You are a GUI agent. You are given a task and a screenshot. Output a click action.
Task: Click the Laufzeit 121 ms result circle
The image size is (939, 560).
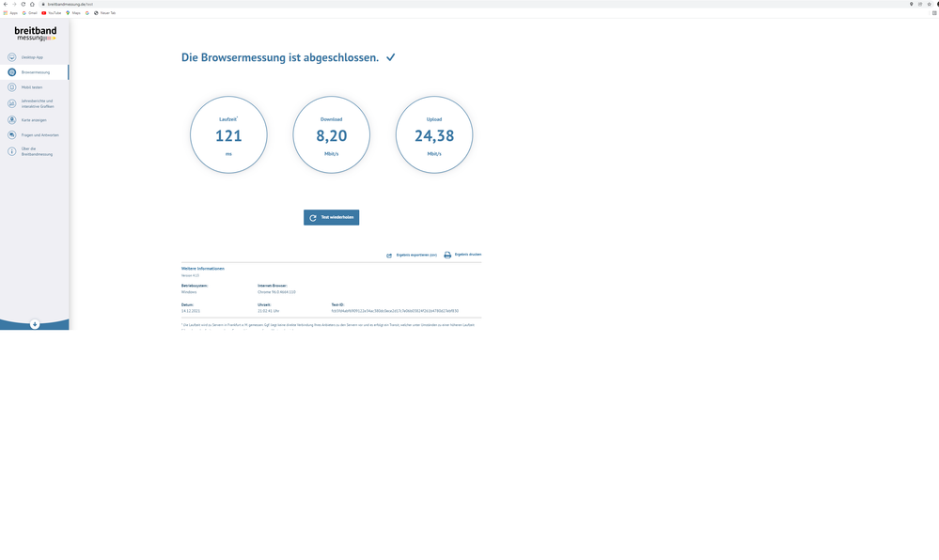tap(228, 134)
